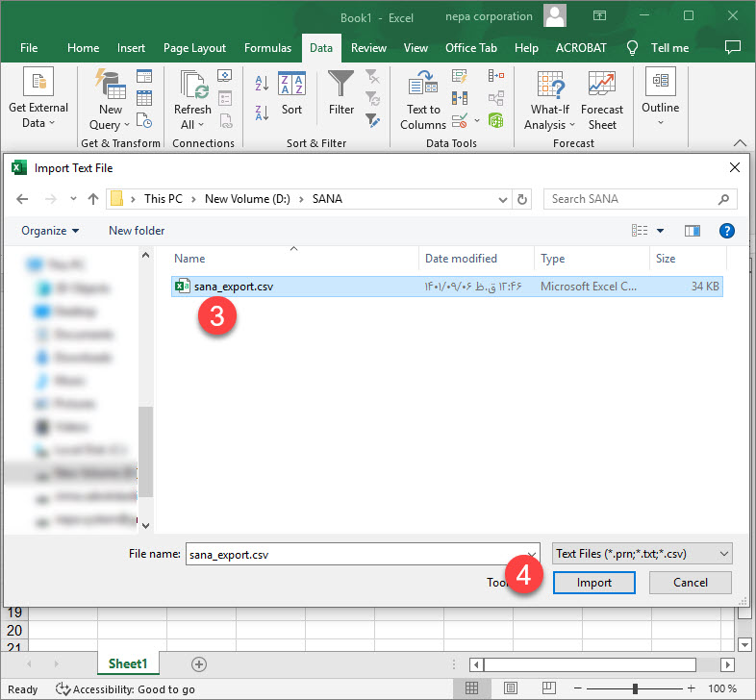The image size is (756, 700).
Task: Sort descending Z to A
Action: 262,112
